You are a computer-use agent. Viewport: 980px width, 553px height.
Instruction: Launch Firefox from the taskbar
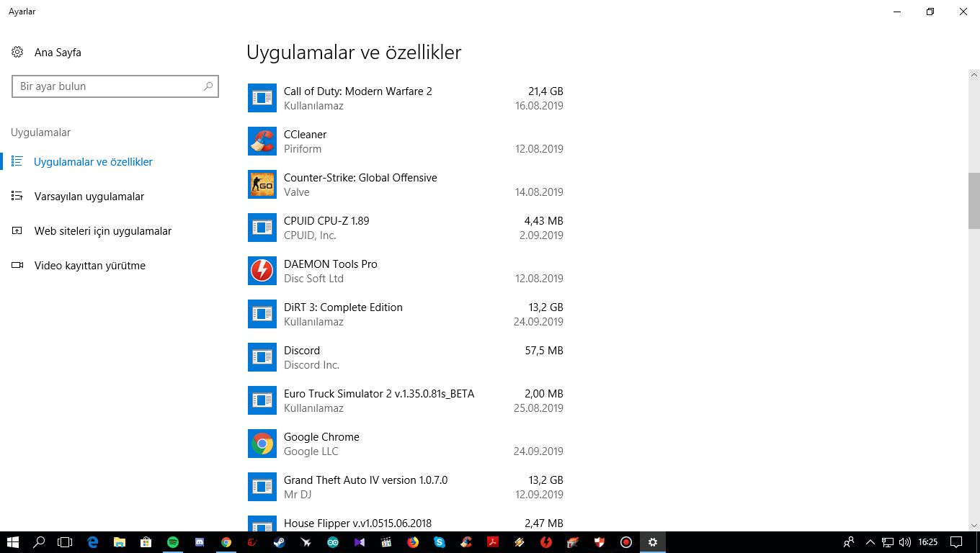(413, 542)
